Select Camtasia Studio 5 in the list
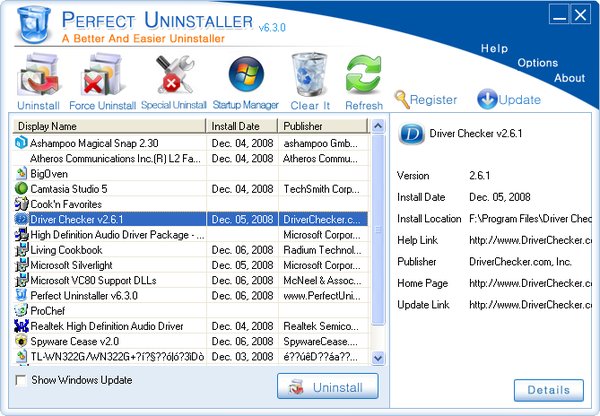 pyautogui.click(x=69, y=189)
